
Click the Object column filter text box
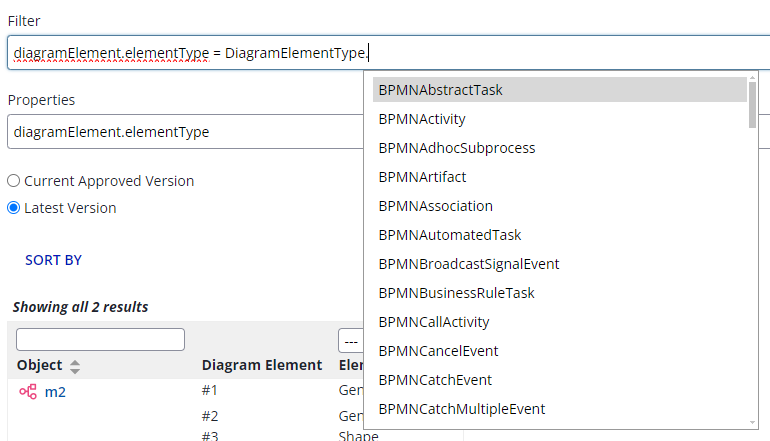[100, 339]
